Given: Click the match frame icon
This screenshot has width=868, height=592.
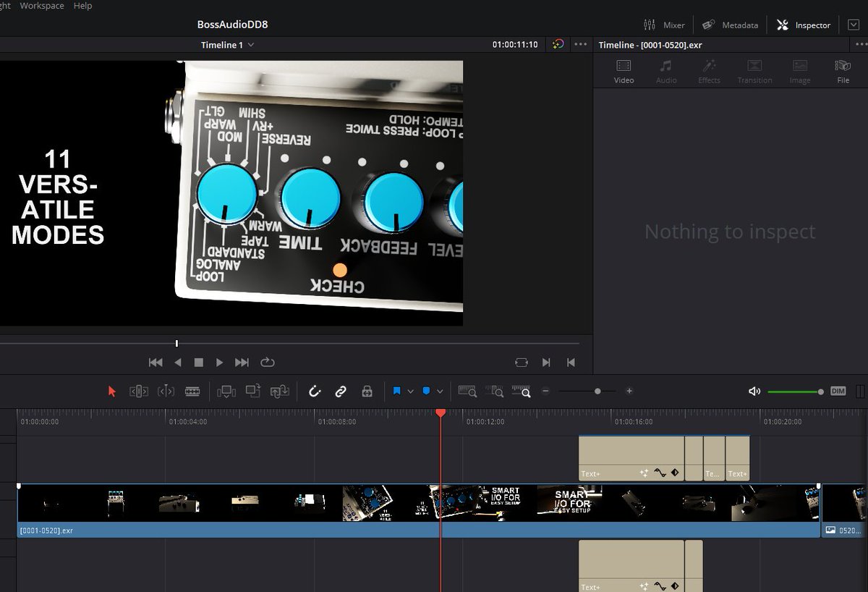Looking at the screenshot, I should coord(522,363).
